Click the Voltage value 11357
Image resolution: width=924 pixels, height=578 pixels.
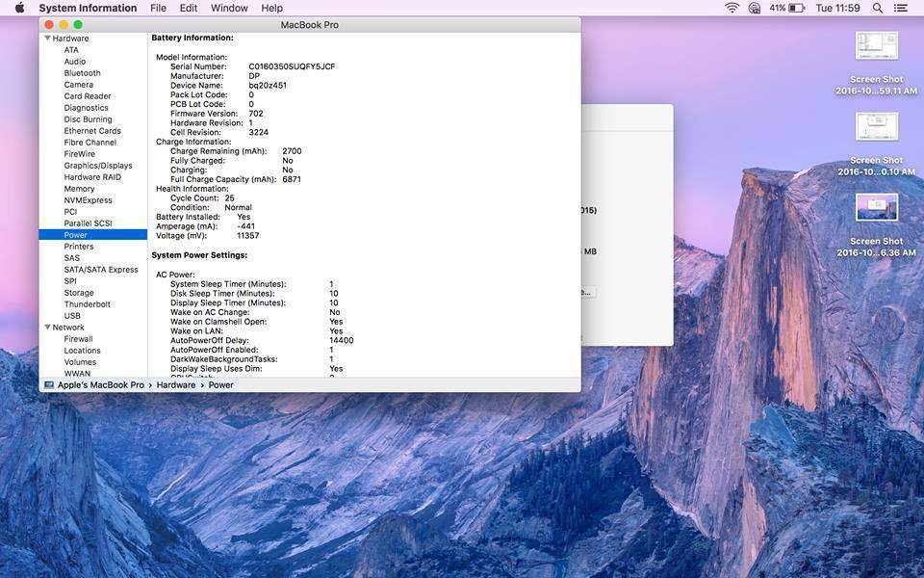click(x=248, y=236)
